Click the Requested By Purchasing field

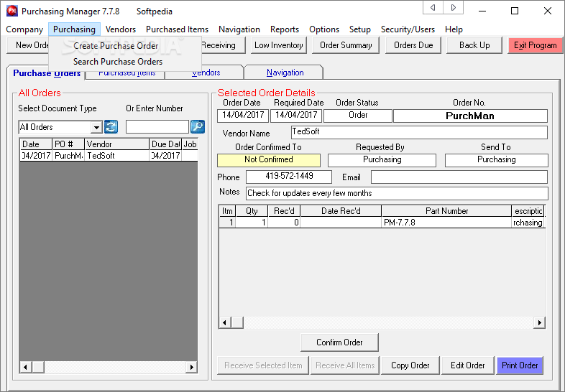coord(382,160)
